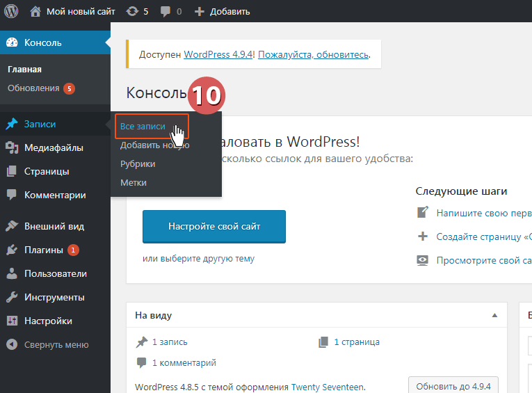Screen dimensions: 532x393
Task: Click the pin icon beside 1 запись
Action: coord(142,342)
